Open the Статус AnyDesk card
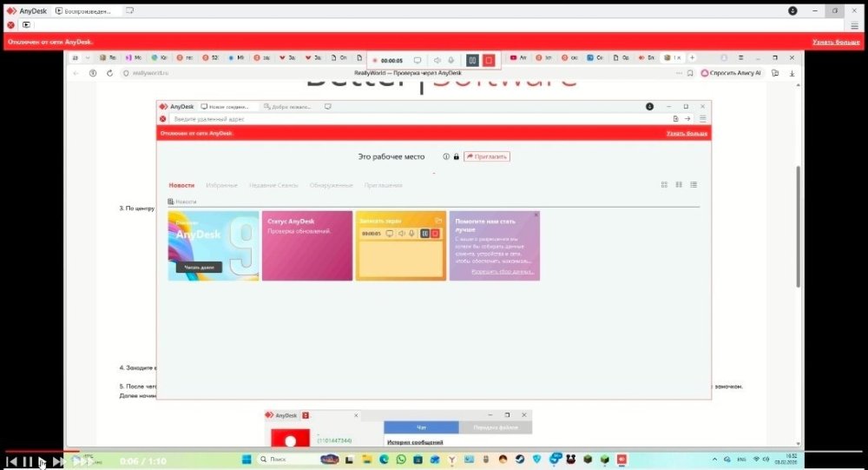The width and height of the screenshot is (868, 470). pos(307,246)
